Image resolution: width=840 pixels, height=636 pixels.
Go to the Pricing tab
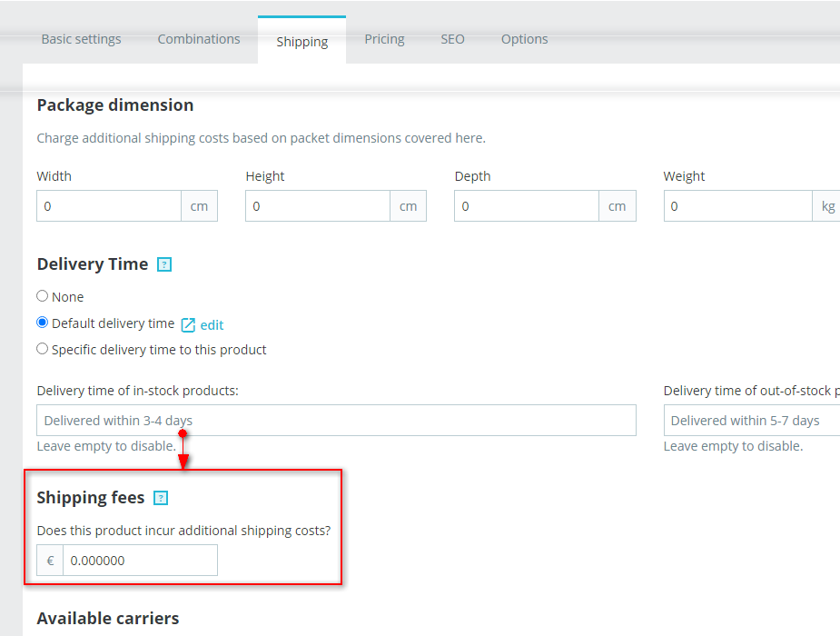pyautogui.click(x=384, y=39)
